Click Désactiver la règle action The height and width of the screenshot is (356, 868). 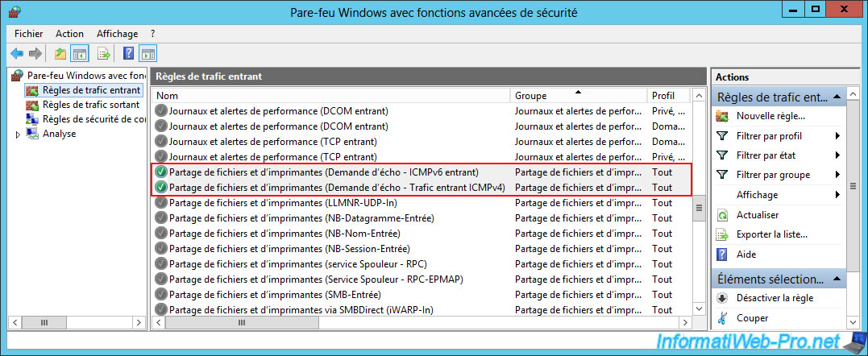775,298
